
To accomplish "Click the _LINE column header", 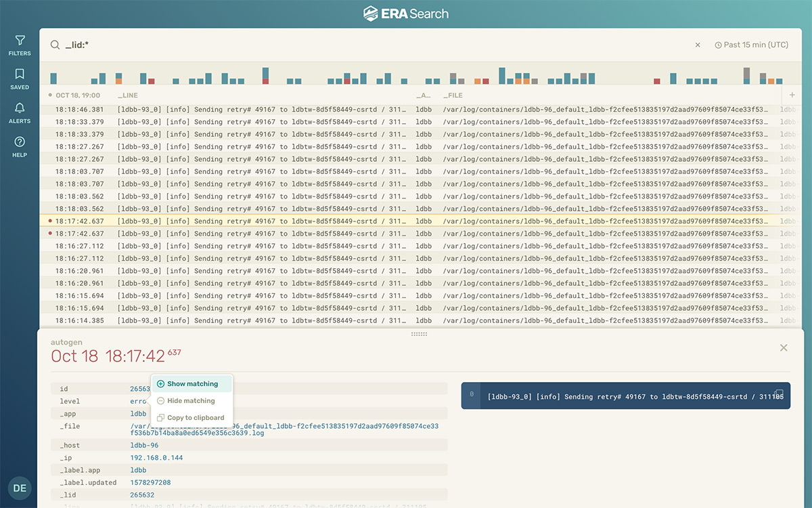I will pyautogui.click(x=128, y=96).
